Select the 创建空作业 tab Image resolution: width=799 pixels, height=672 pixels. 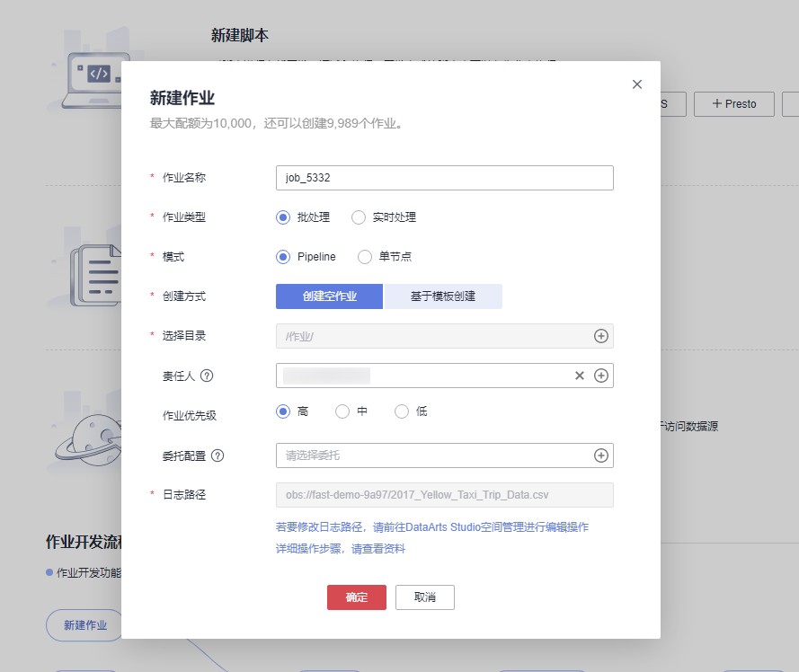point(329,296)
